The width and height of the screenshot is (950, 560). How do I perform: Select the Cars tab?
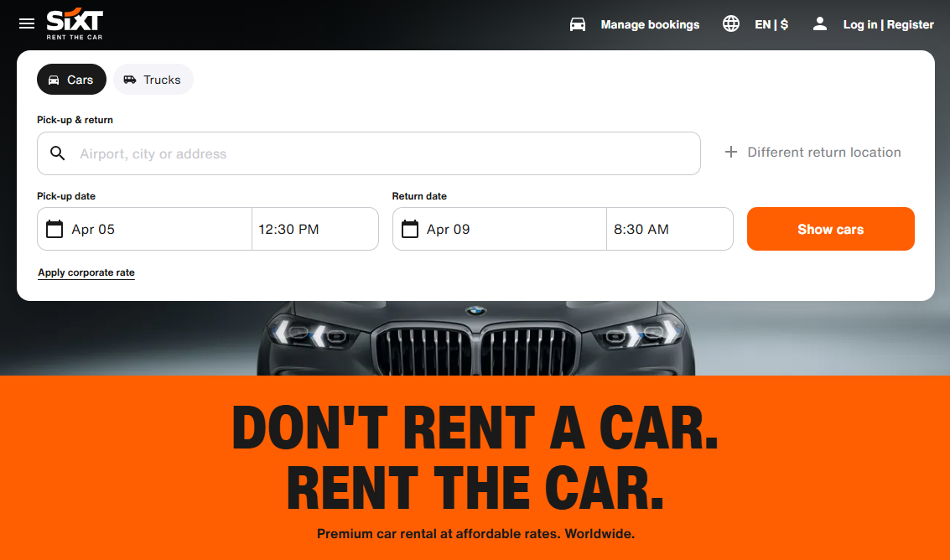[x=71, y=80]
